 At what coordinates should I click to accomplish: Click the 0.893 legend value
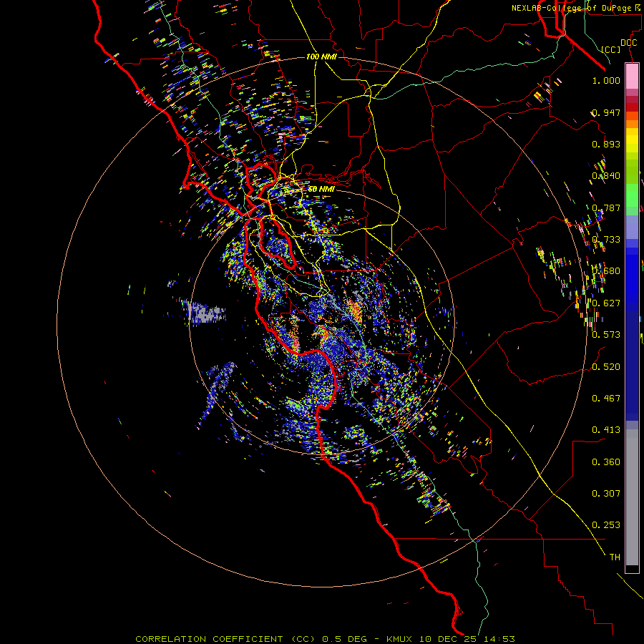[x=606, y=144]
